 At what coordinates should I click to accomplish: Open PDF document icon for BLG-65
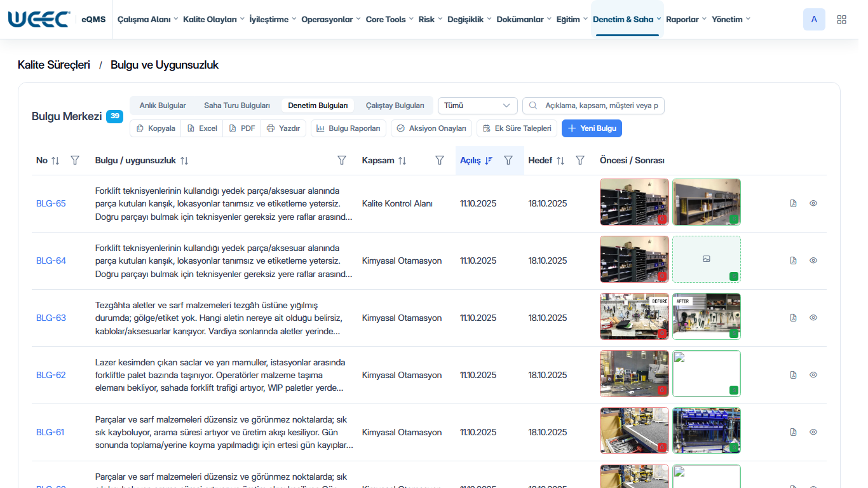[793, 203]
